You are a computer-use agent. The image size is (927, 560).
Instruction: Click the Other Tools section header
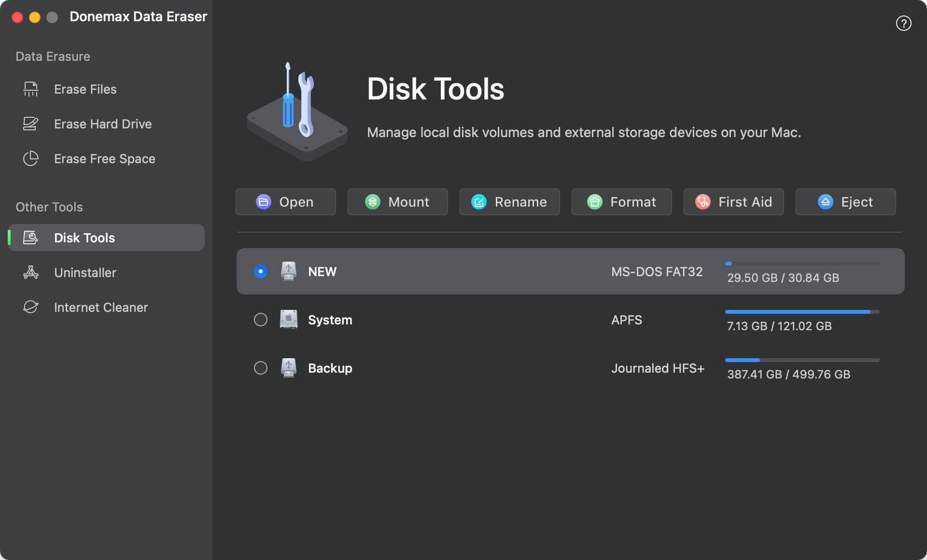click(49, 207)
